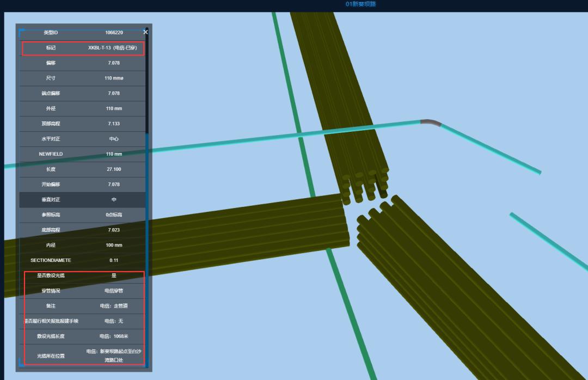
Task: Click the properties panel vertical scrollbar
Action: pyautogui.click(x=147, y=218)
